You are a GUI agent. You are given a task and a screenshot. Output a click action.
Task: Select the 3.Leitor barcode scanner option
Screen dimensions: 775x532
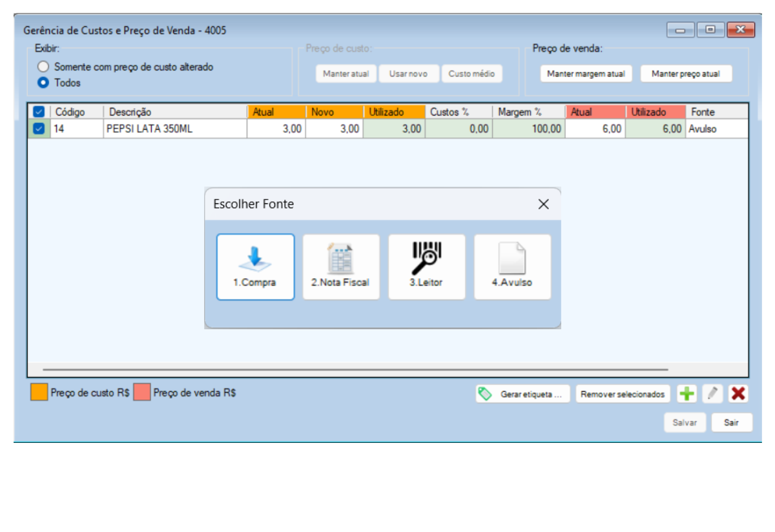(426, 267)
